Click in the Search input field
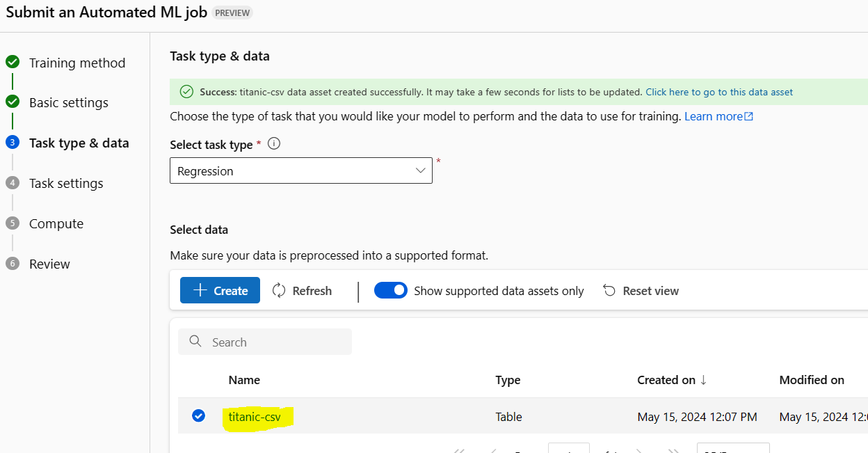The image size is (868, 453). pyautogui.click(x=278, y=342)
